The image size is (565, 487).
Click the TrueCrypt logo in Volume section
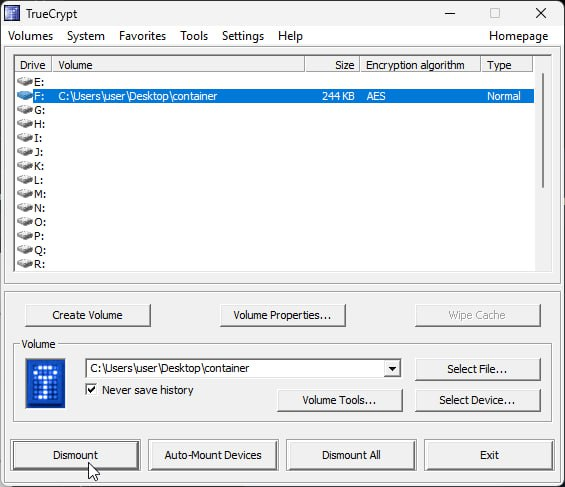(x=45, y=383)
